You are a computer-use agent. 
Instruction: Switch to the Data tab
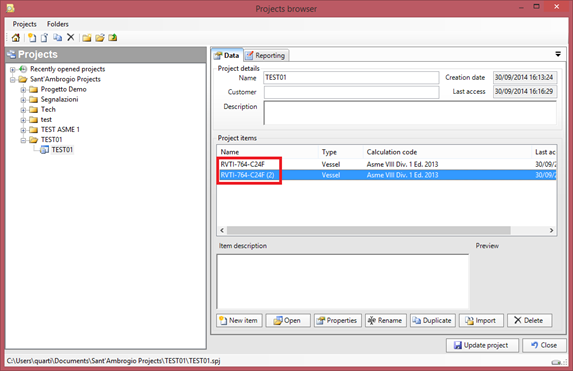(x=227, y=55)
